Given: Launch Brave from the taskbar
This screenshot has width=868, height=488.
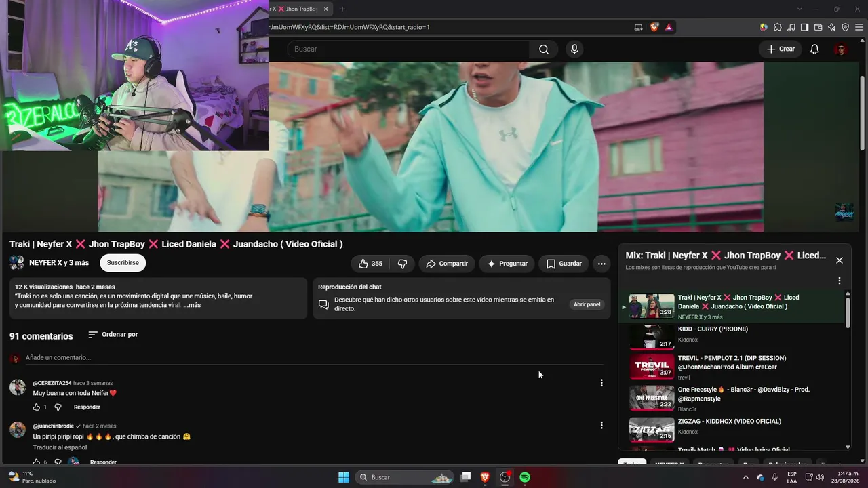Looking at the screenshot, I should [485, 477].
